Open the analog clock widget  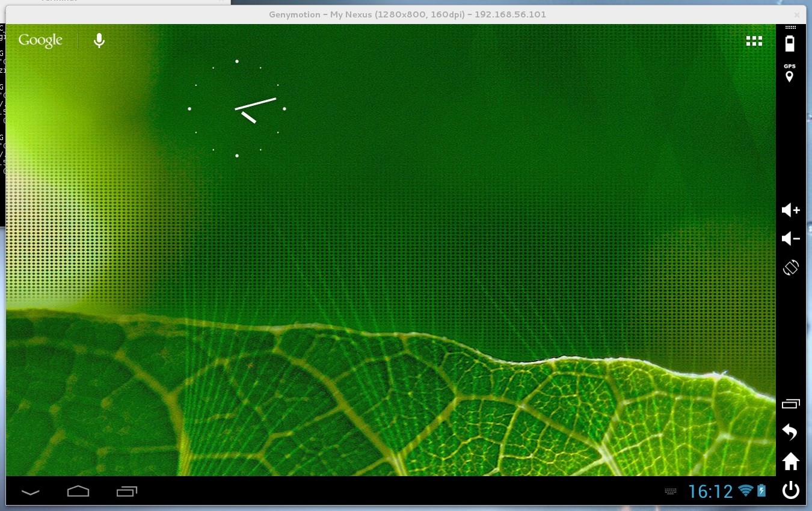[x=237, y=109]
